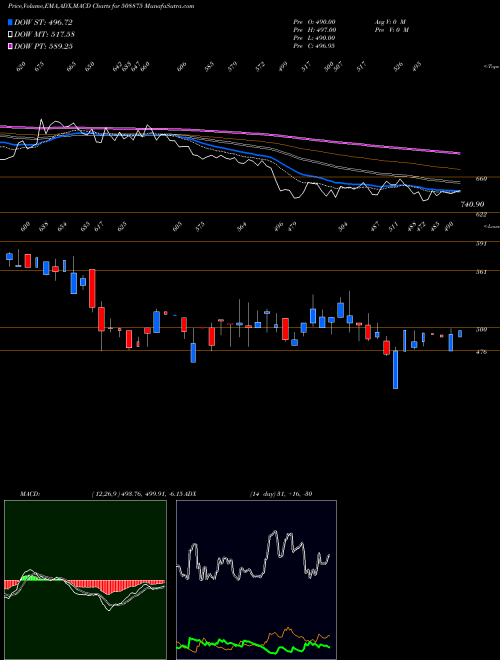Click the 'MACD:' panel label
Viewport: 500px width, 660px height.
30,493
